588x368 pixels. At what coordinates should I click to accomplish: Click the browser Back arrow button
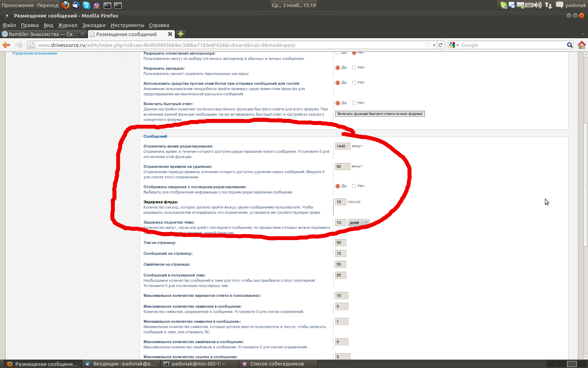[7, 45]
